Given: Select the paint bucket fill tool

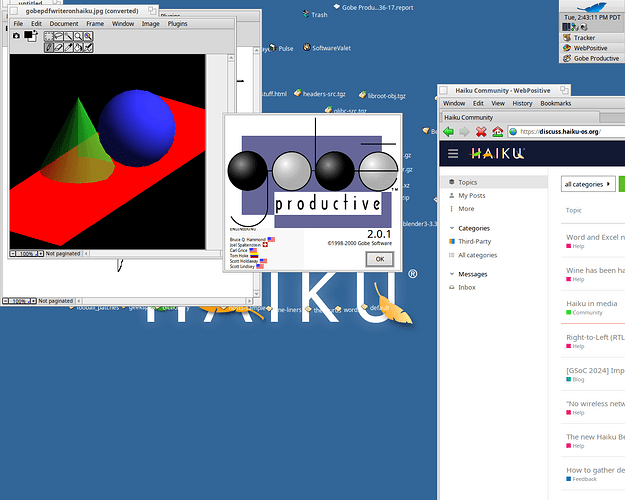Looking at the screenshot, I should click(78, 47).
